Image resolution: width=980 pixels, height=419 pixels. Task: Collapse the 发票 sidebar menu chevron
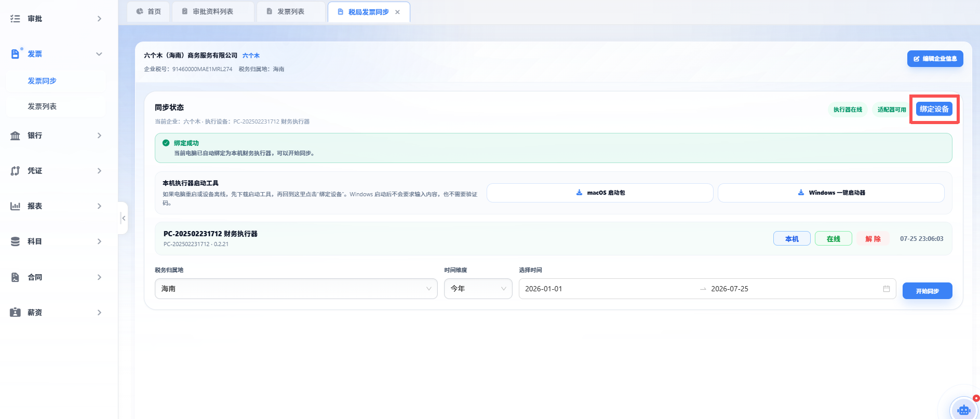(99, 54)
